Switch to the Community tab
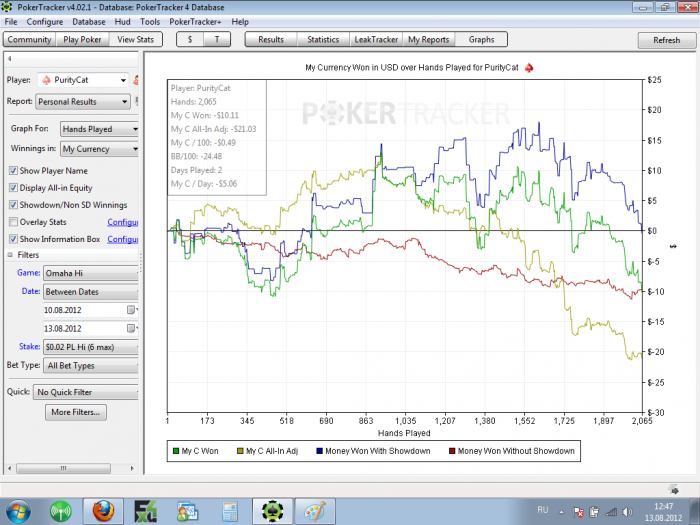 click(x=29, y=39)
